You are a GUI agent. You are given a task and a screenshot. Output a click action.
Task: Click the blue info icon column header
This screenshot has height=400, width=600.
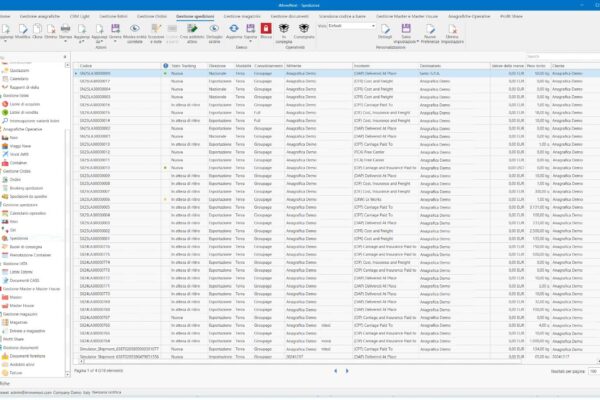pyautogui.click(x=166, y=66)
